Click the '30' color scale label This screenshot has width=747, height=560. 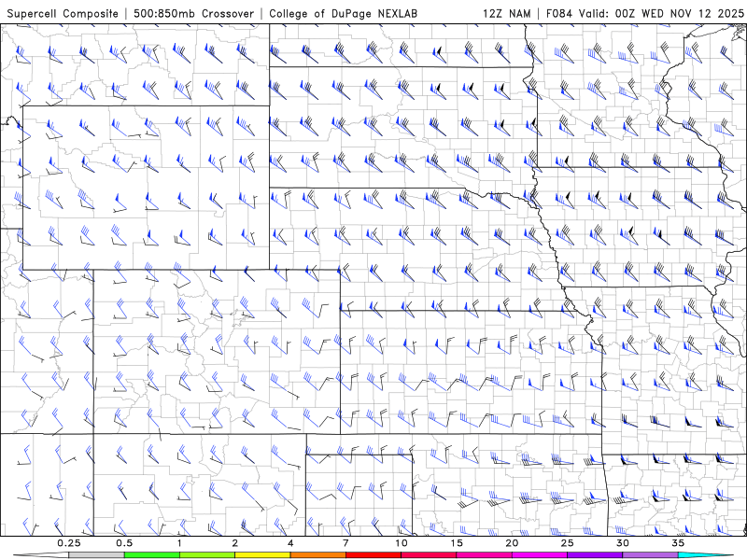[622, 543]
